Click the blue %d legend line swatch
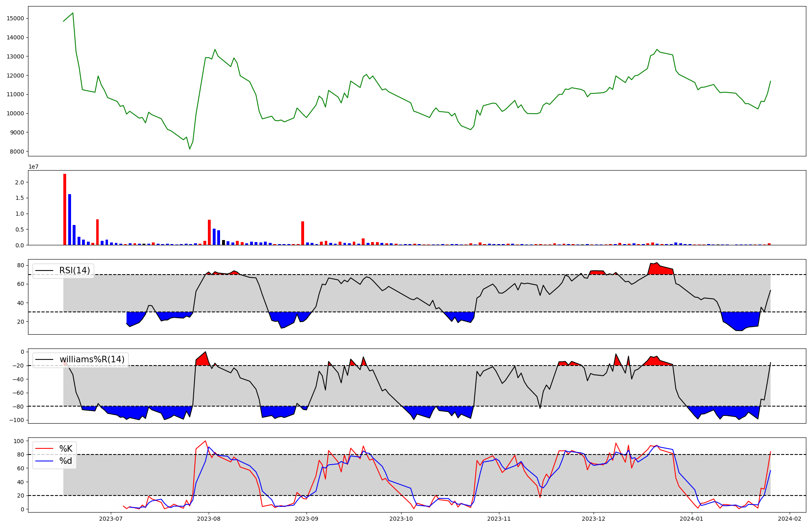Screen dimensions: 812x528 (44, 461)
